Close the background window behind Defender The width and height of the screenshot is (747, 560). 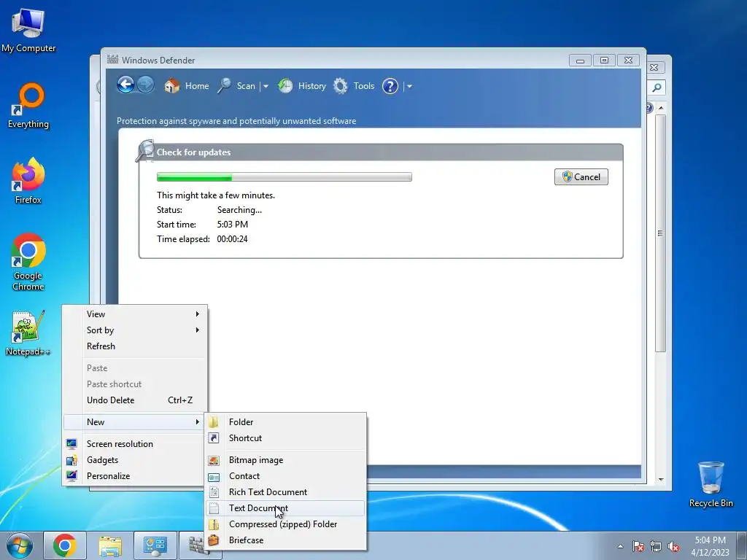pos(654,68)
